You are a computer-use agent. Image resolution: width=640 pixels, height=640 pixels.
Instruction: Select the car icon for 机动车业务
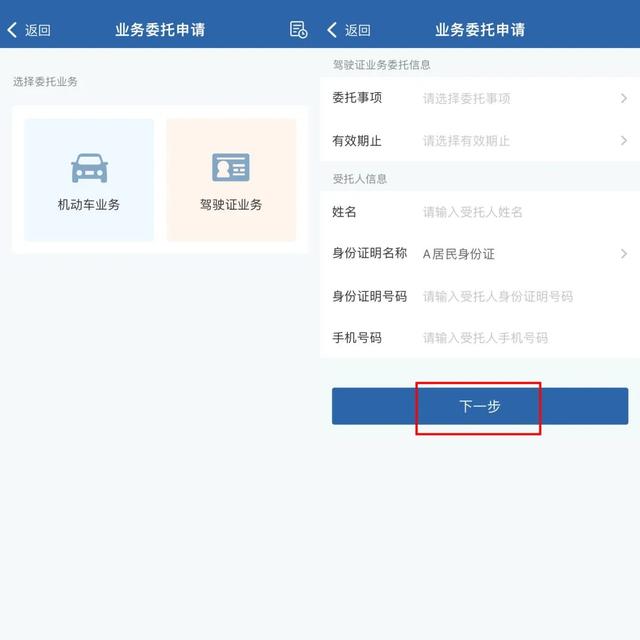pyautogui.click(x=89, y=168)
